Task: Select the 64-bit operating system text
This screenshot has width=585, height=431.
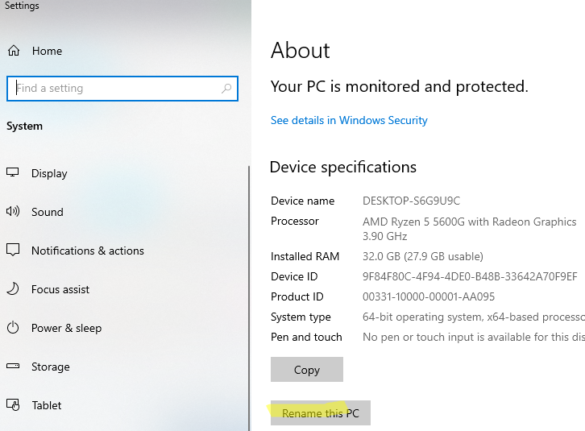Action: [473, 317]
